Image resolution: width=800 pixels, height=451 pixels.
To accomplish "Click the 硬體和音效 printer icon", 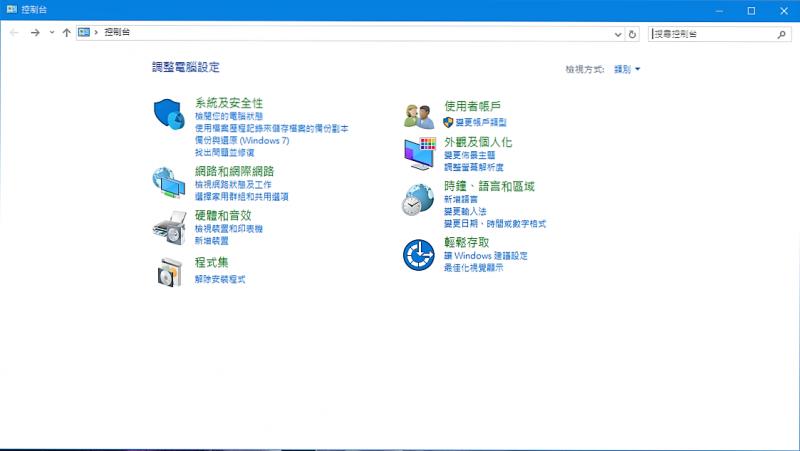I will [169, 228].
